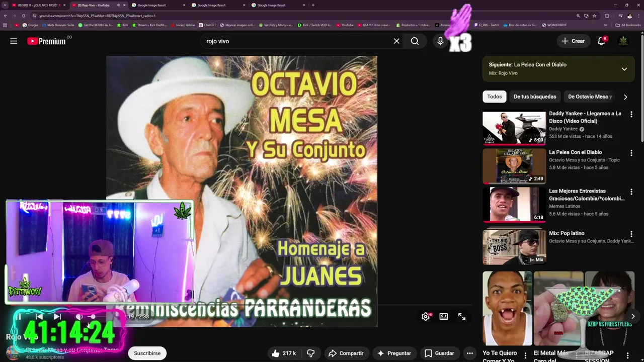Mute the player volume
The image size is (644, 362).
click(79, 316)
